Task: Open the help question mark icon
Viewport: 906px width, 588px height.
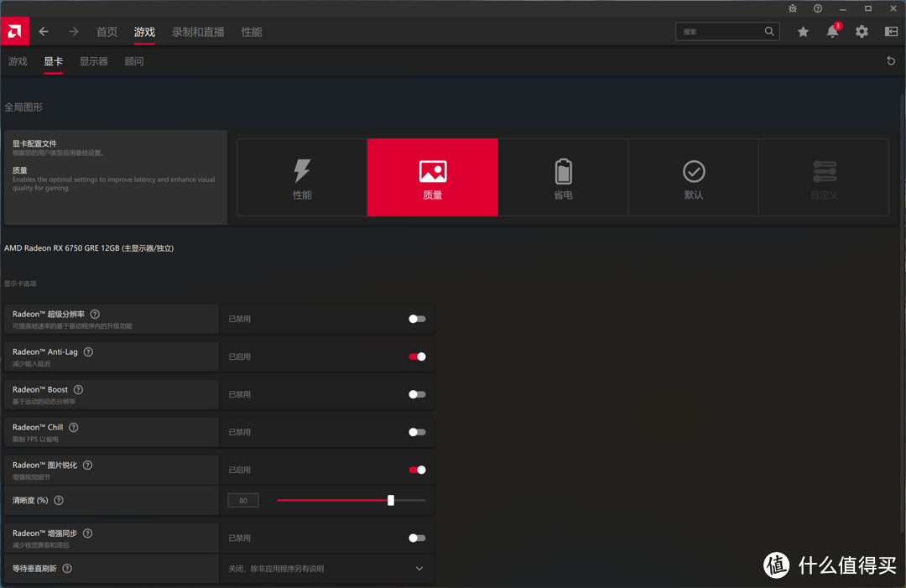Action: coord(818,8)
